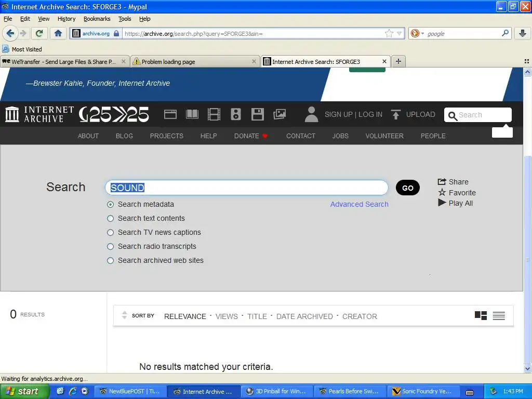The height and width of the screenshot is (399, 532).
Task: Select the Search archived web sites option
Action: [110, 261]
